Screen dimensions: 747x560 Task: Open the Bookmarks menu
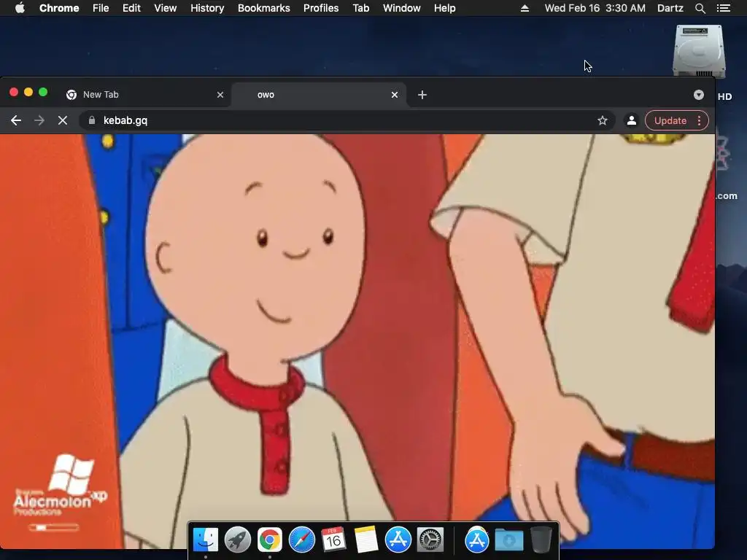point(264,8)
